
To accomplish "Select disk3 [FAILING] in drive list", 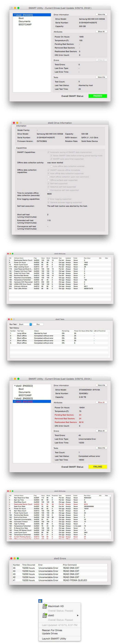I will [x=32, y=402].
